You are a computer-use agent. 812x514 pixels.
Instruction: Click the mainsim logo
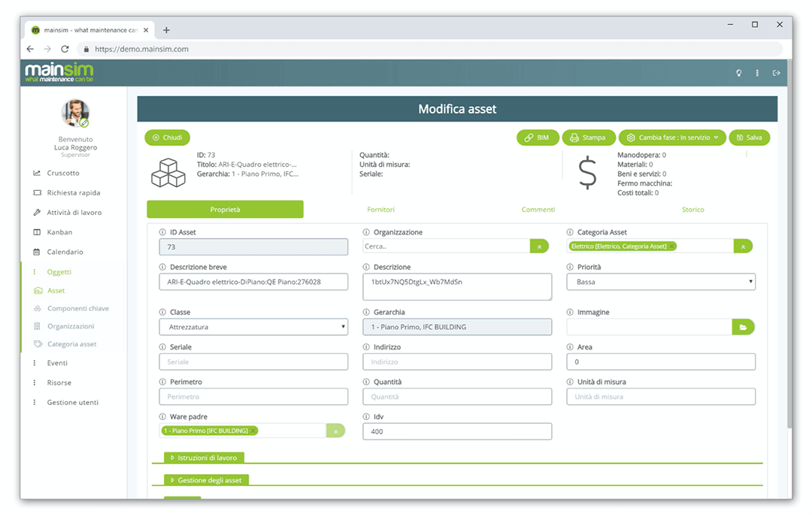coord(59,72)
